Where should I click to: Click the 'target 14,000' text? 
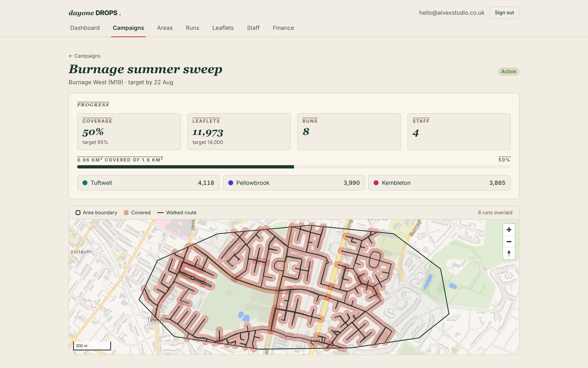pyautogui.click(x=208, y=142)
